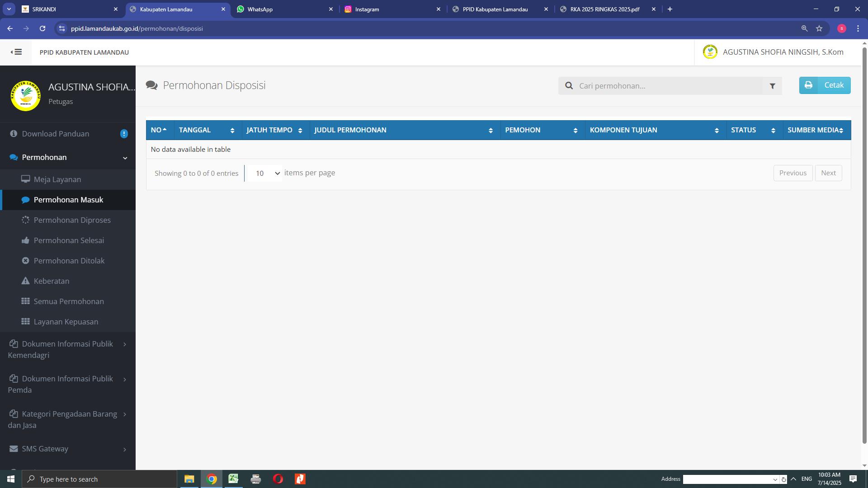This screenshot has width=868, height=488.
Task: Click the Cetak print button
Action: [x=825, y=85]
